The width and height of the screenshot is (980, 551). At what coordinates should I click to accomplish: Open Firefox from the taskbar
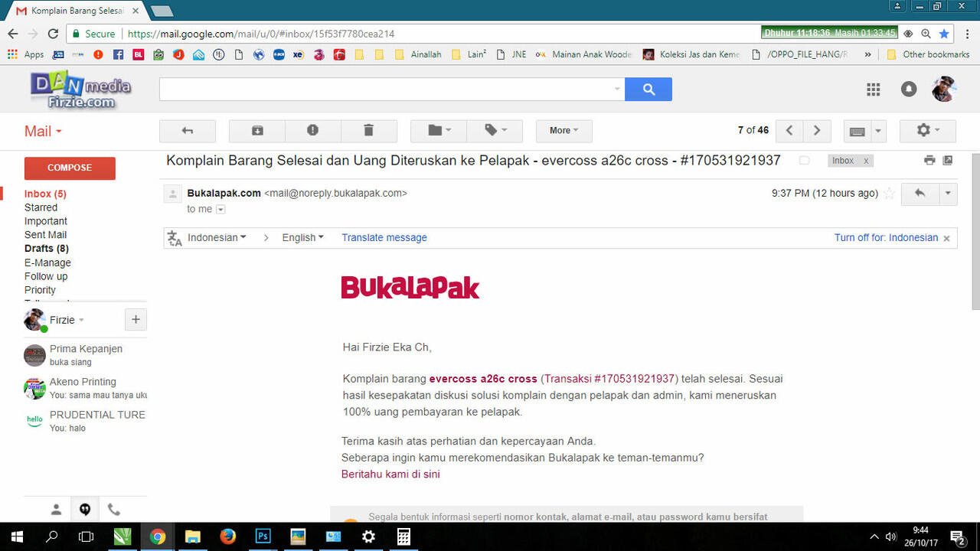tap(227, 536)
